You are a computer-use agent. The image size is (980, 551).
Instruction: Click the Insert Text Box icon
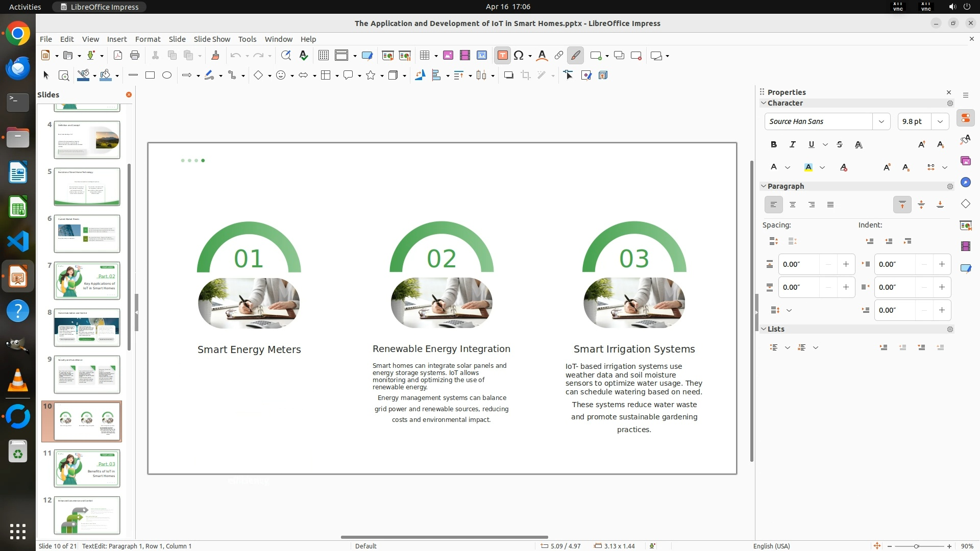(502, 56)
